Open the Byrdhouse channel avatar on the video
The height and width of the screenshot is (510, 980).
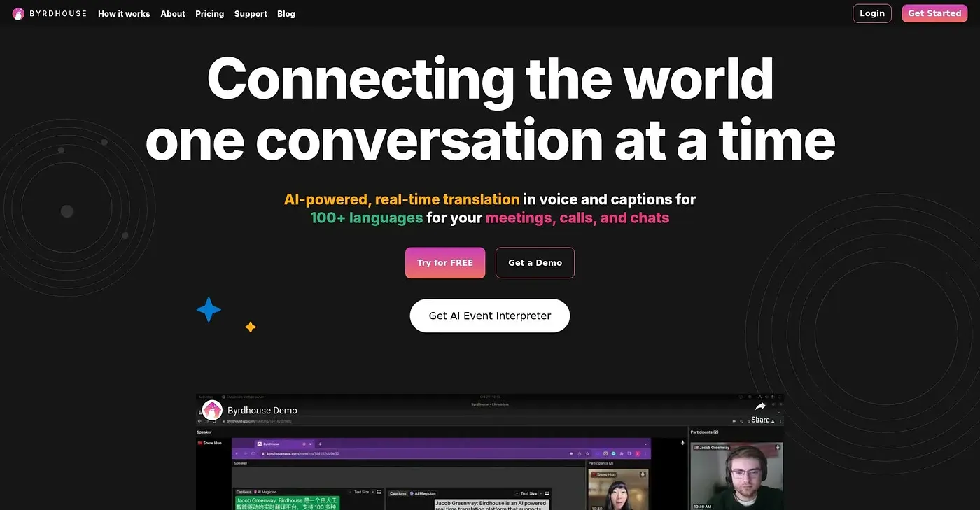pyautogui.click(x=212, y=410)
